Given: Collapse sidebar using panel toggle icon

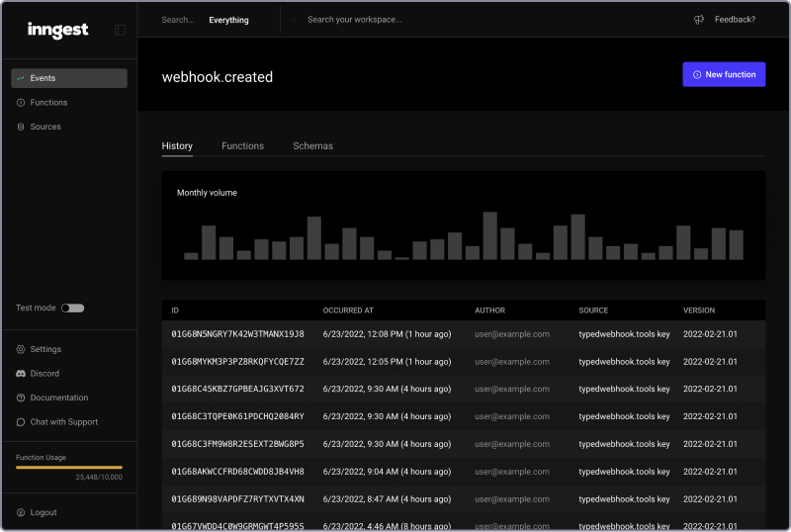Looking at the screenshot, I should (x=120, y=30).
